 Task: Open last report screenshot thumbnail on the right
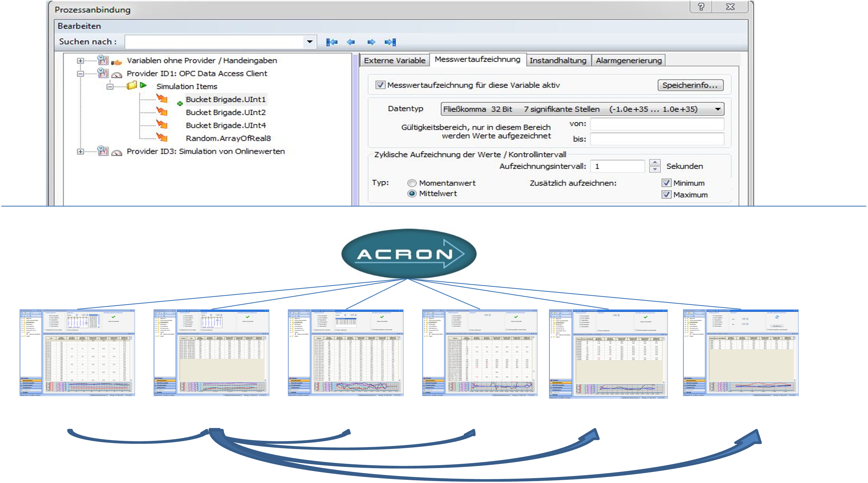point(740,352)
